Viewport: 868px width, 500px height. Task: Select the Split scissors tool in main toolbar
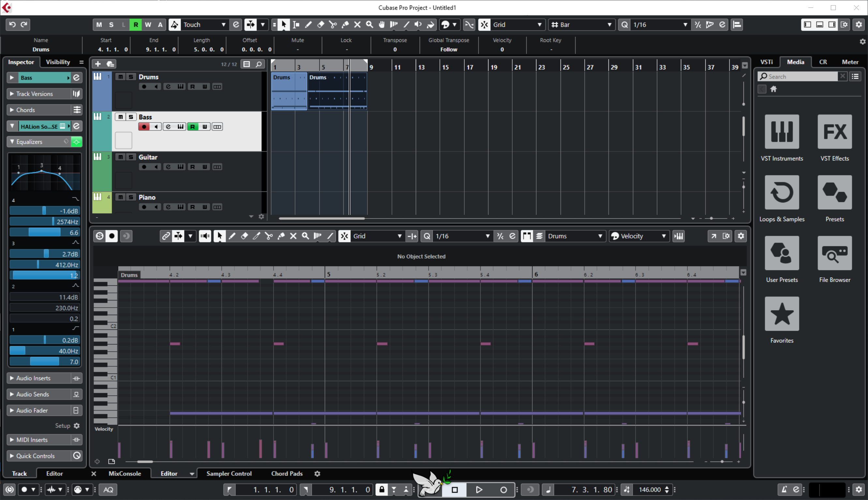(x=333, y=24)
